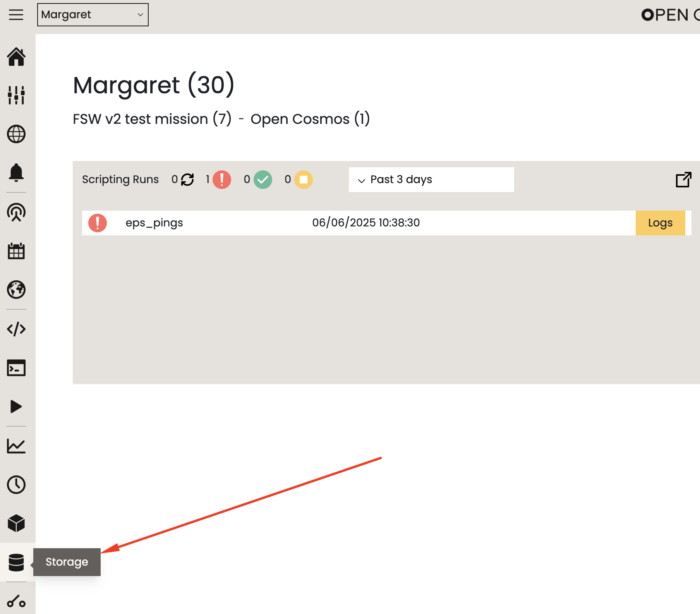Image resolution: width=700 pixels, height=614 pixels.
Task: Open the calendar schedule icon
Action: tap(16, 251)
